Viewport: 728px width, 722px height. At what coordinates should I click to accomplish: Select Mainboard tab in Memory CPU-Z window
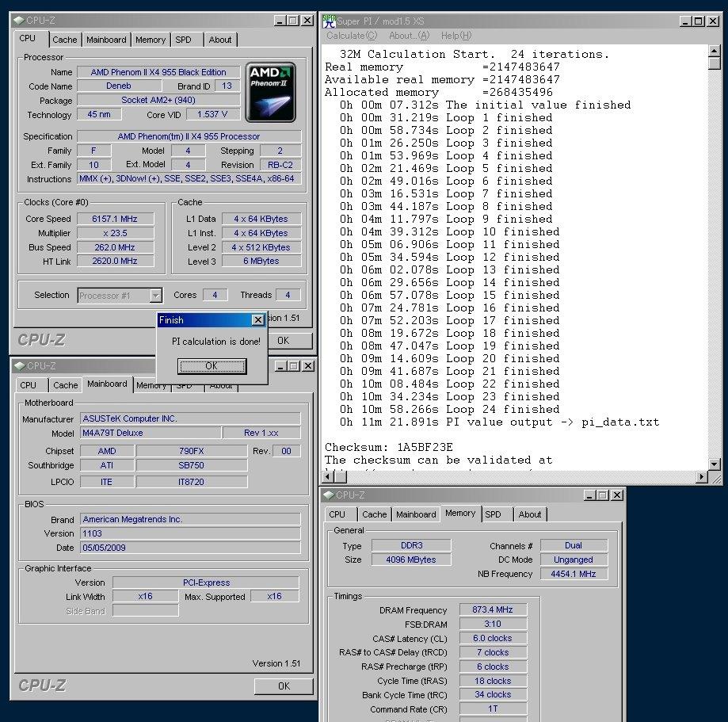(x=416, y=514)
